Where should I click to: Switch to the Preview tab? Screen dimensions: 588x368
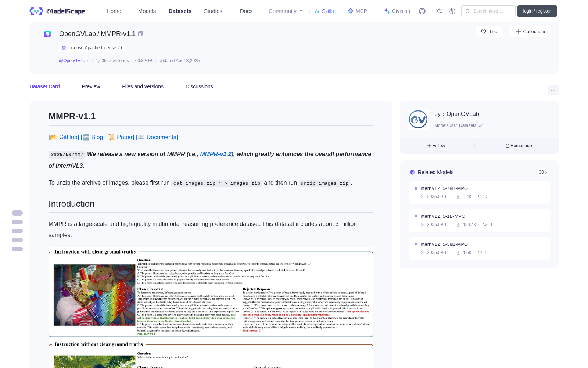[x=91, y=86]
